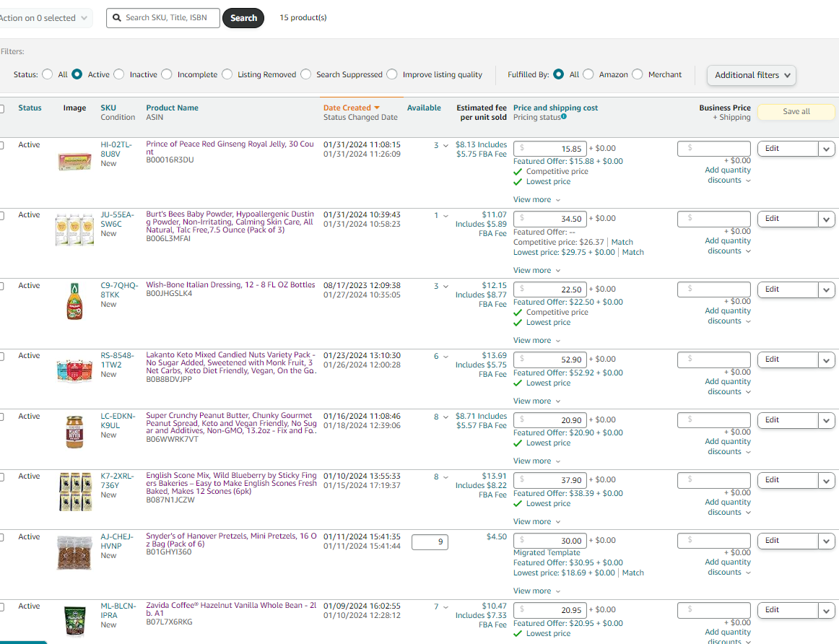Click Business Price field for Wish-Bone row

click(714, 290)
